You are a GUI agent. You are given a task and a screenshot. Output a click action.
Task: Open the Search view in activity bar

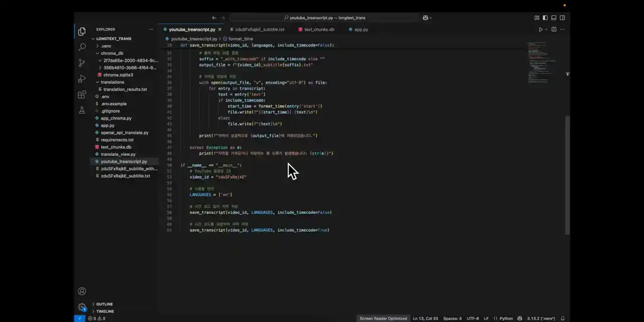click(x=82, y=47)
